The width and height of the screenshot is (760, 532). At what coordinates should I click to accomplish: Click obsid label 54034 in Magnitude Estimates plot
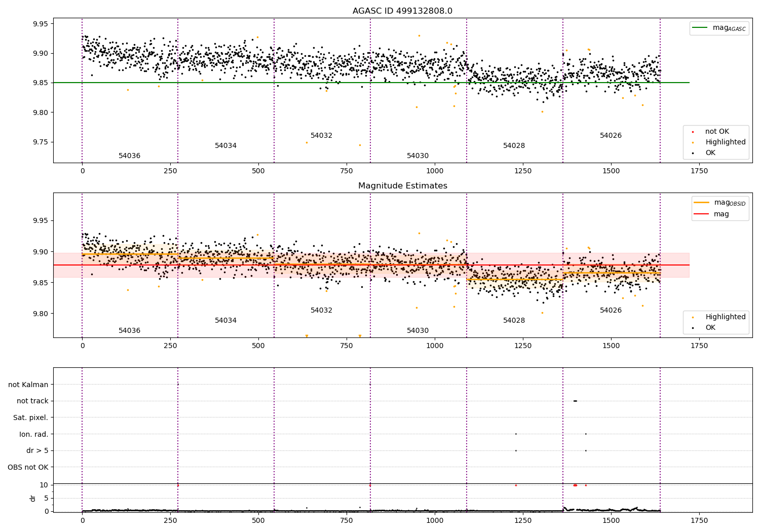pyautogui.click(x=226, y=321)
